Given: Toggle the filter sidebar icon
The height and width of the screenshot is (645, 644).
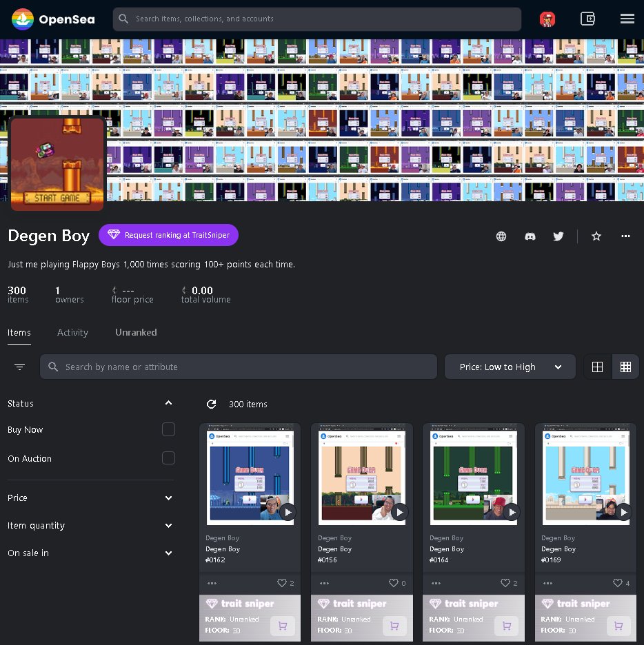Looking at the screenshot, I should coord(19,367).
